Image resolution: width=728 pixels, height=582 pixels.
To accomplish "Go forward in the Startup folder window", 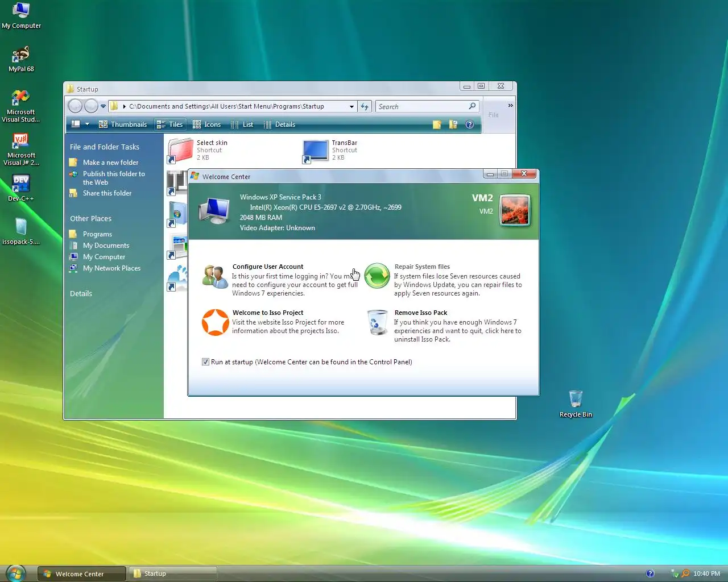I will (91, 106).
